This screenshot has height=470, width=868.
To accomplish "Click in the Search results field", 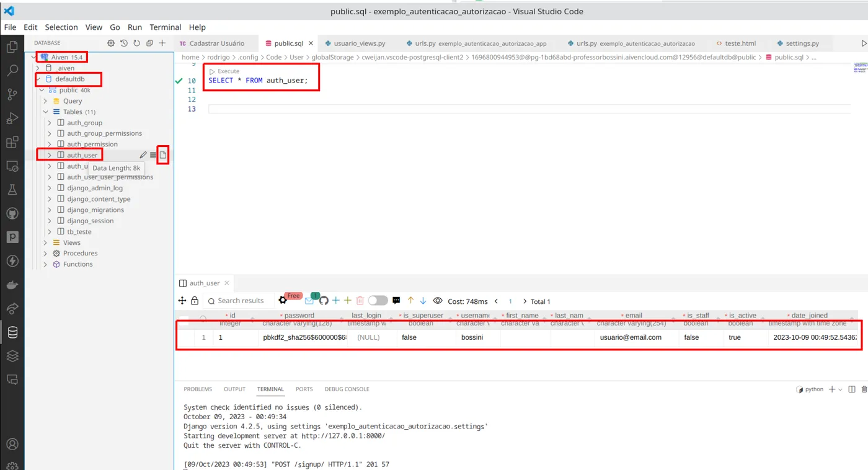I will pyautogui.click(x=239, y=301).
